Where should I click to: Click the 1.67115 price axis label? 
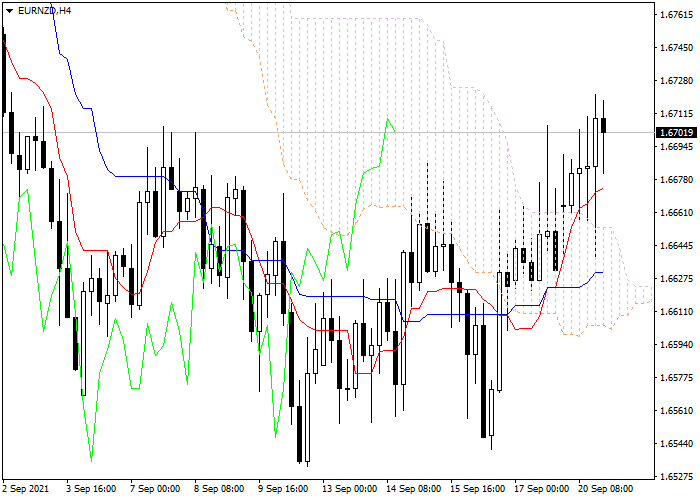tap(676, 114)
